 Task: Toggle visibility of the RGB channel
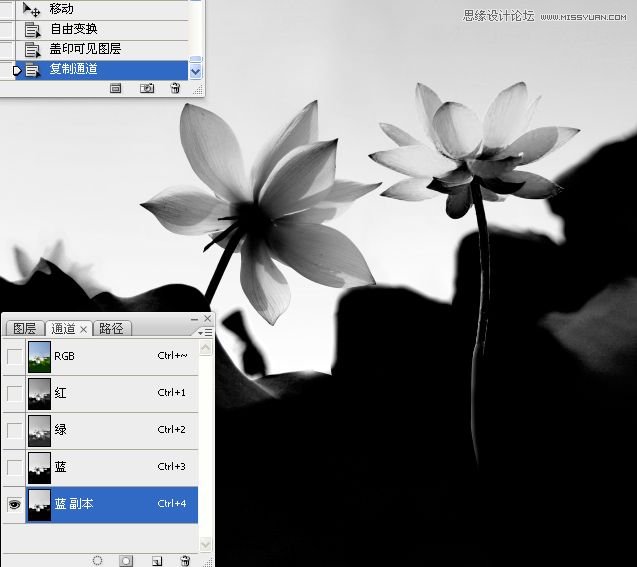[x=15, y=357]
